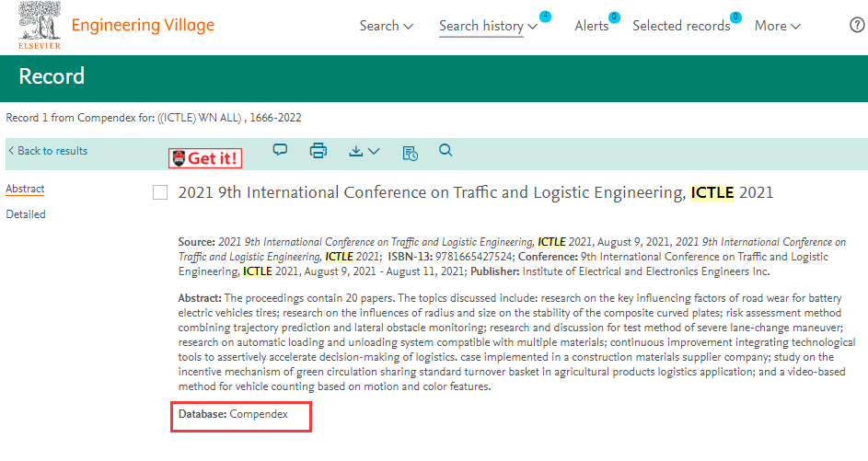Print the record using printer icon

pyautogui.click(x=318, y=151)
